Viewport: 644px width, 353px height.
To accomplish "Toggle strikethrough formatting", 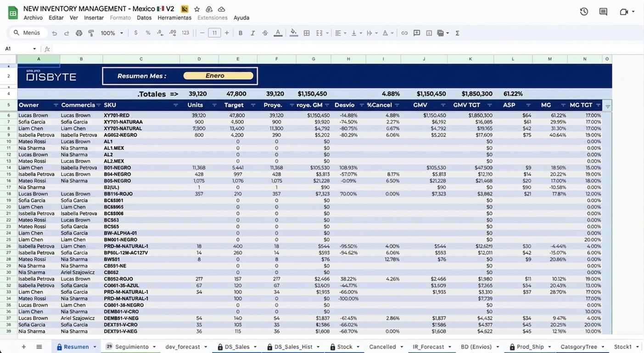I will click(x=265, y=33).
